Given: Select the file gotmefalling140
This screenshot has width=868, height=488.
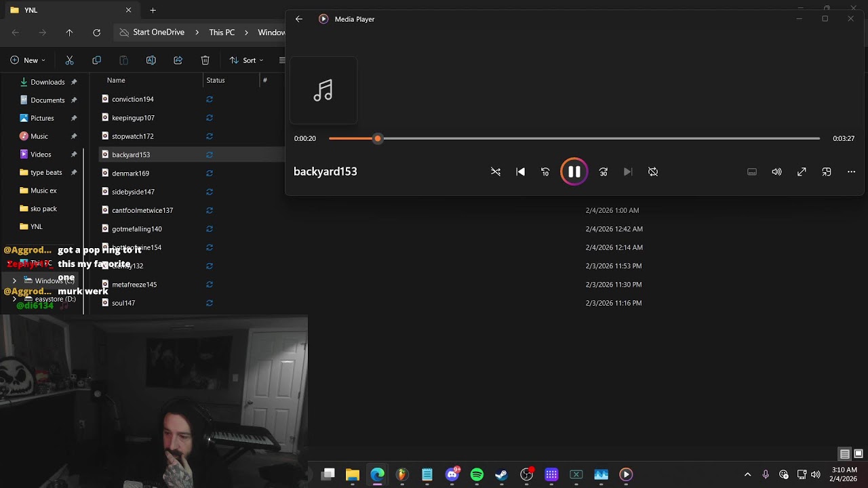Looking at the screenshot, I should [136, 229].
